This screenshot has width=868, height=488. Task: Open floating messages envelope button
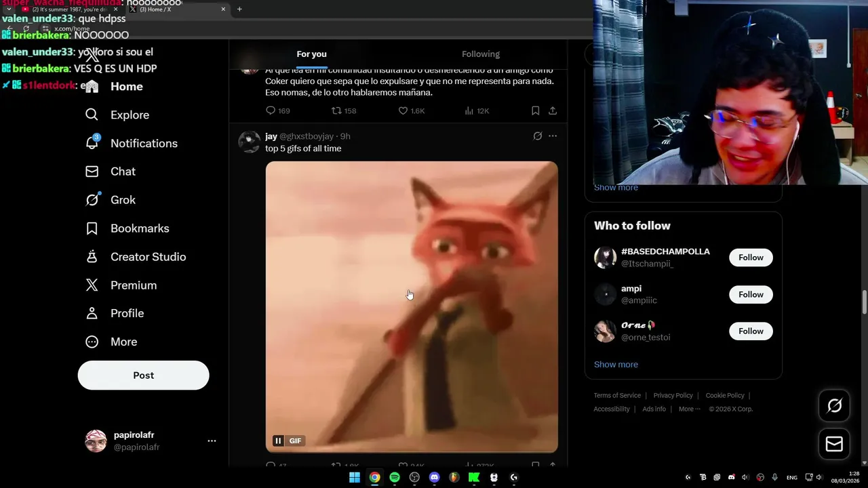pyautogui.click(x=834, y=444)
